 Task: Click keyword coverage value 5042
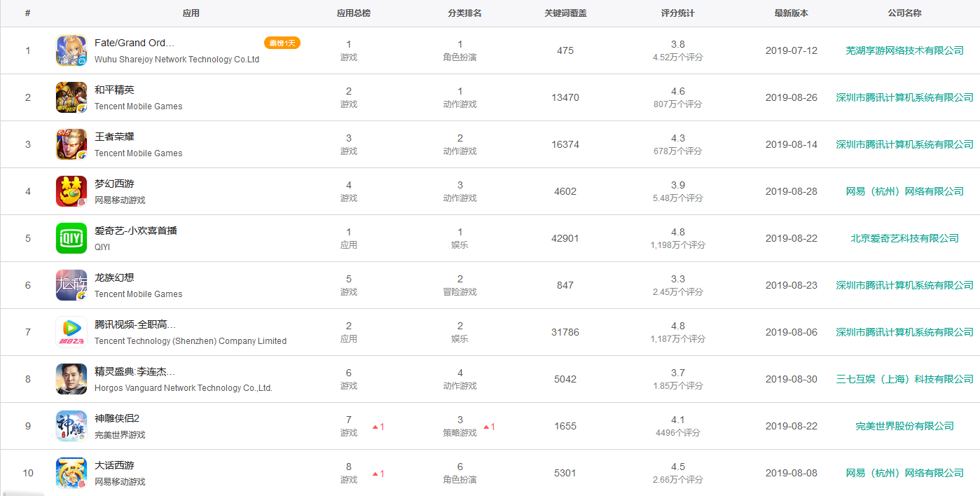pos(565,379)
